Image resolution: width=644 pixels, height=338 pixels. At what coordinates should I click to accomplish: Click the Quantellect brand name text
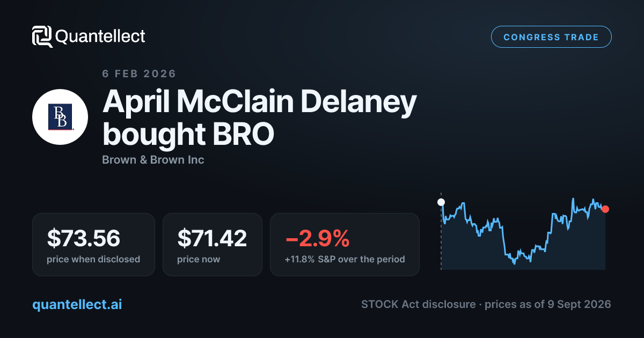[x=100, y=36]
